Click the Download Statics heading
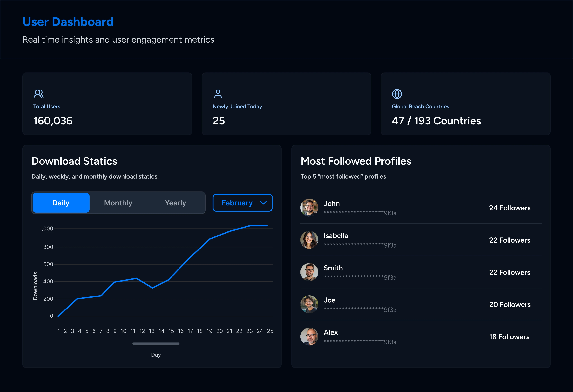 (x=74, y=161)
